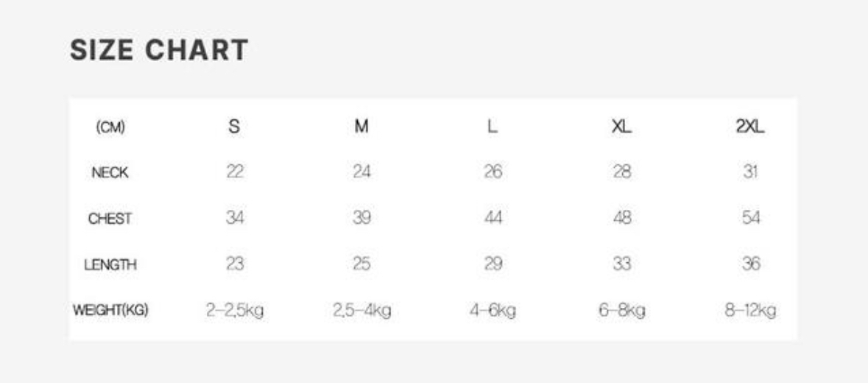Click the 2-2.5kg weight cell
868x383 pixels.
click(x=234, y=311)
